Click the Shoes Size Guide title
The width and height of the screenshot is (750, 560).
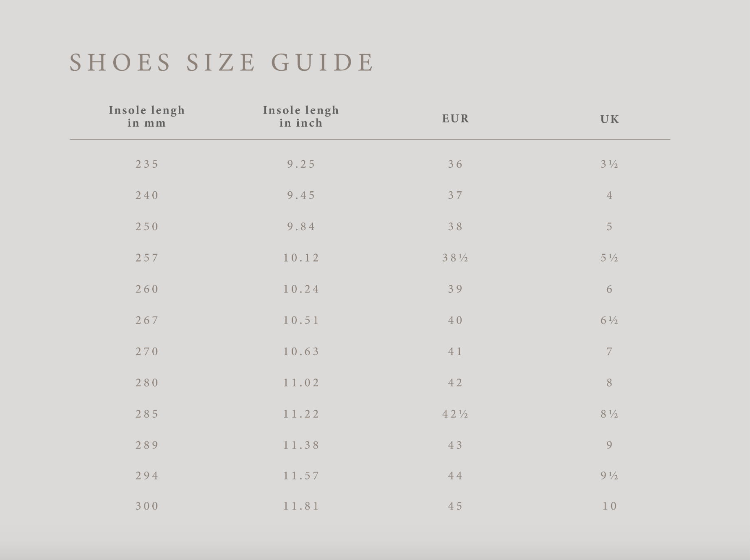pos(221,62)
